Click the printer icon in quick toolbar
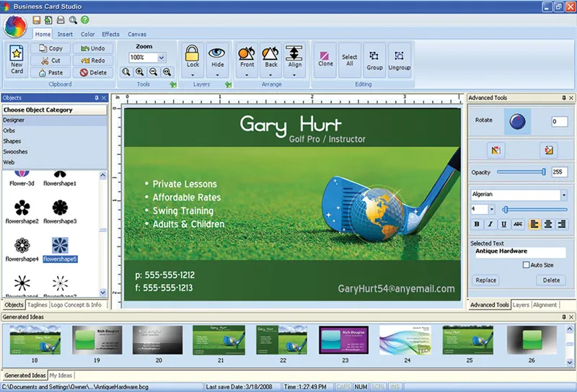577x392 pixels. (x=61, y=20)
